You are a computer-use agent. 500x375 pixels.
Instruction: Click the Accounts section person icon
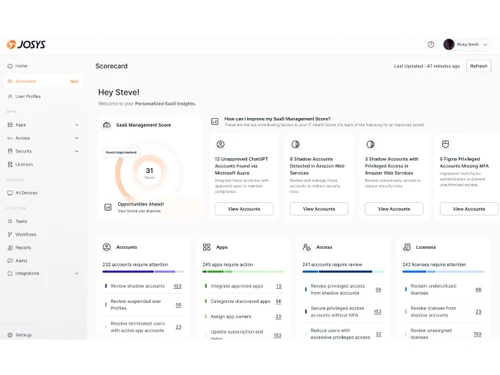coord(107,247)
